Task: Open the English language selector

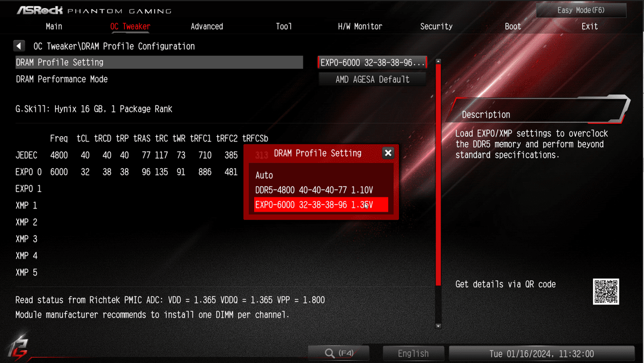Action: [413, 353]
